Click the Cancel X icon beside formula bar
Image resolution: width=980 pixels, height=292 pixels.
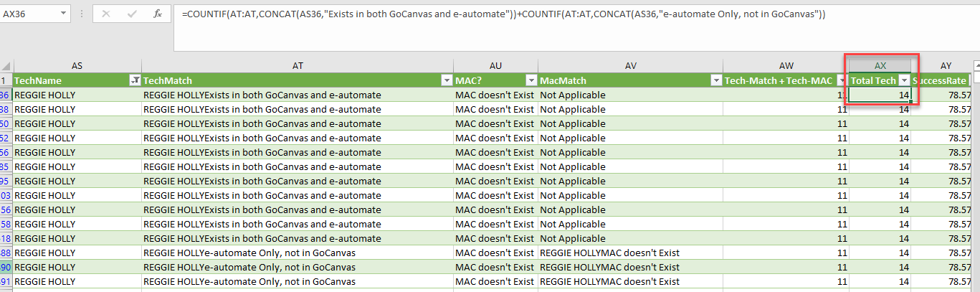106,14
